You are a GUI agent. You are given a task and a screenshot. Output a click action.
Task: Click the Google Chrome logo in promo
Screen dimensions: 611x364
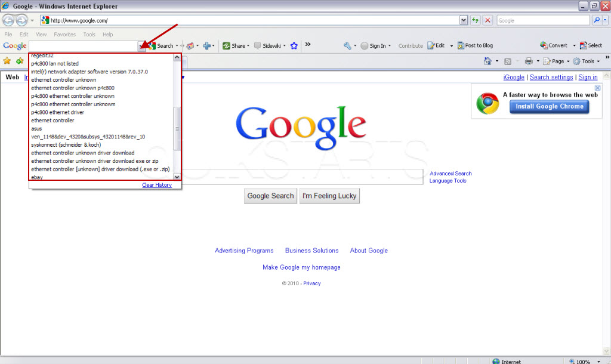click(487, 103)
